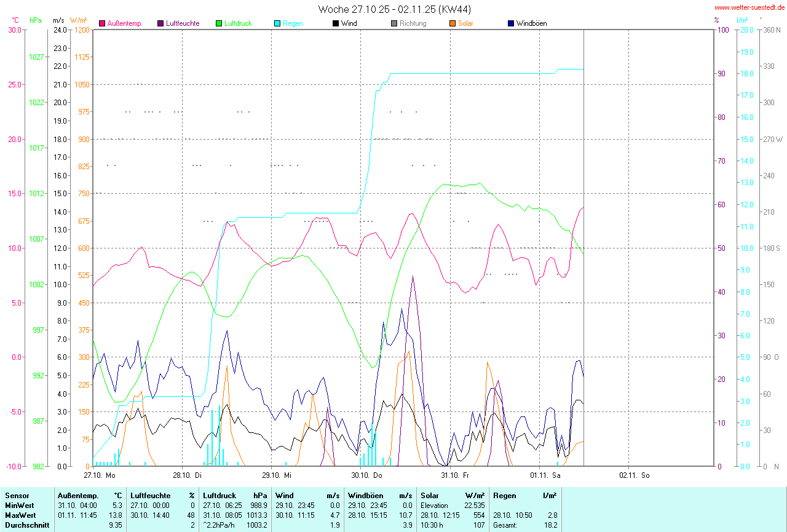
Task: Select the 02.11. So date label
Action: click(x=635, y=475)
